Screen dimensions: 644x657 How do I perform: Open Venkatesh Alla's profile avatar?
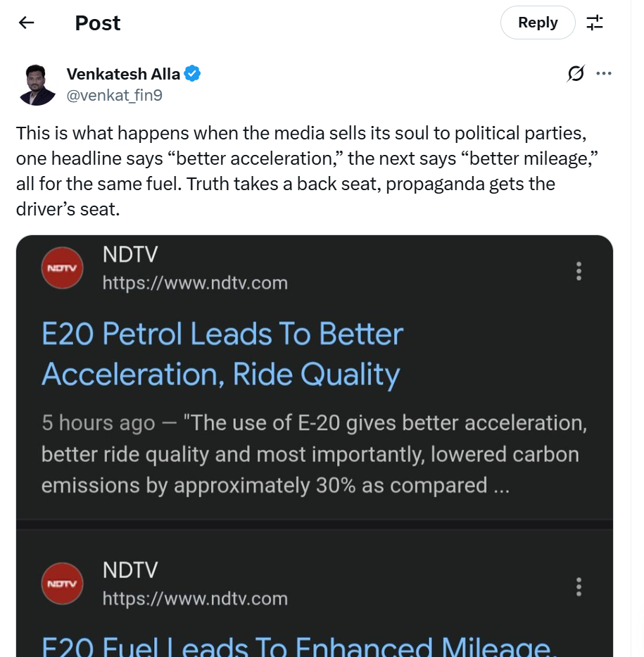point(37,85)
